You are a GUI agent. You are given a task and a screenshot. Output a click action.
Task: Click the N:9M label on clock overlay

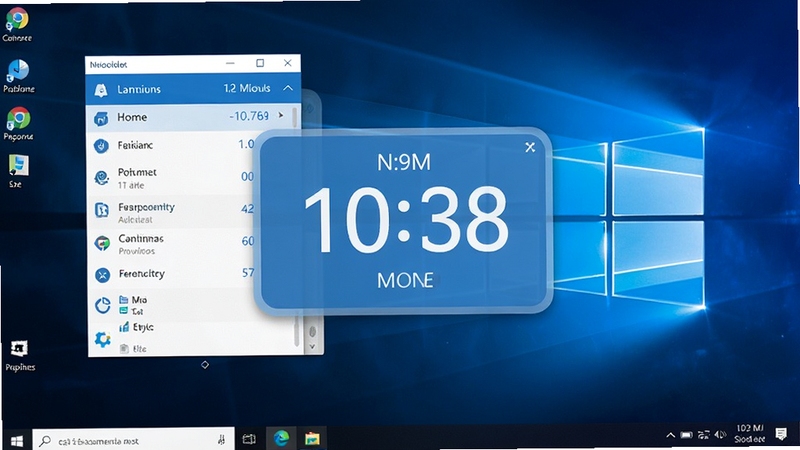click(x=404, y=163)
